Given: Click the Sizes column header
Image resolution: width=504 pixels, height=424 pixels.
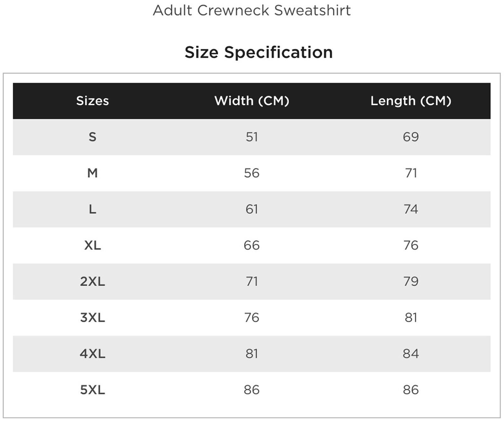Looking at the screenshot, I should point(92,101).
